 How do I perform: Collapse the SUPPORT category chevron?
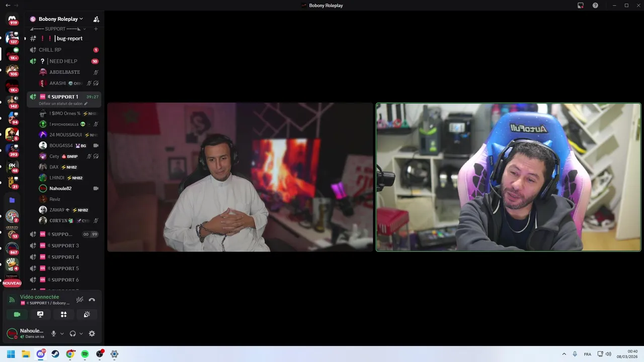click(85, 29)
